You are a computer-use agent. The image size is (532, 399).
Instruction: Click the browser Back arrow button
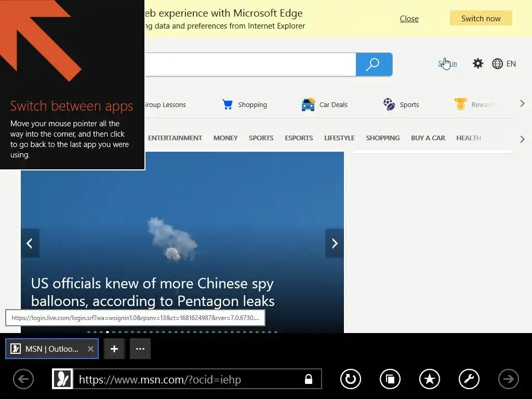(23, 379)
